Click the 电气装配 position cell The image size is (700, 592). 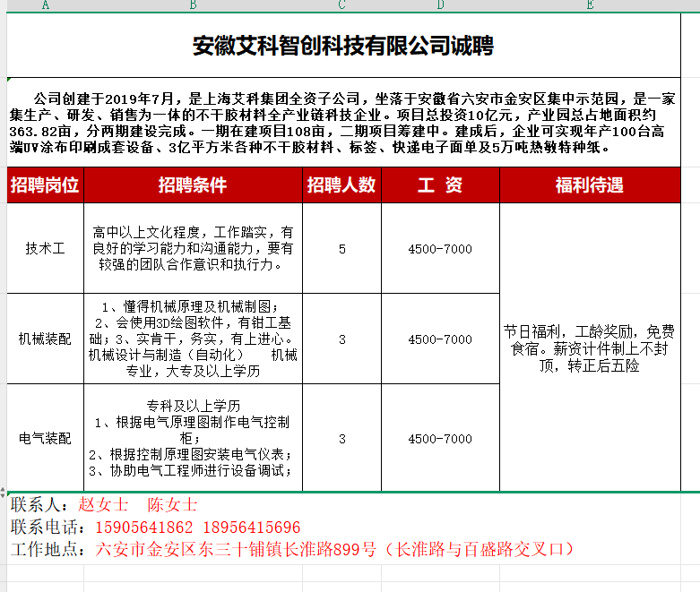(45, 439)
